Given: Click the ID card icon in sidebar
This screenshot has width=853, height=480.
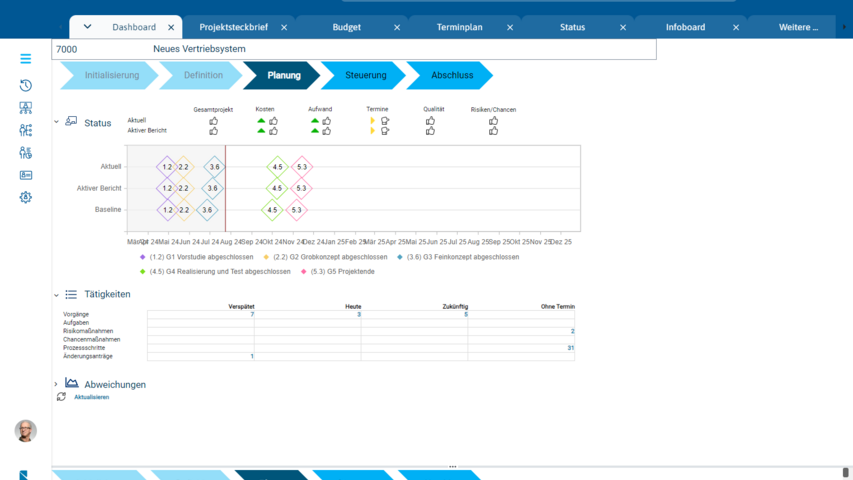Looking at the screenshot, I should (x=26, y=175).
